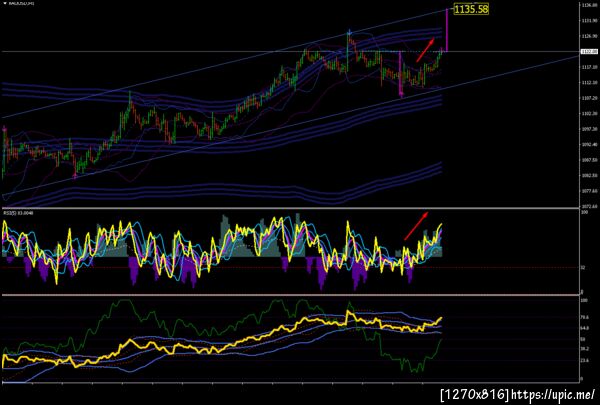Click the RSI(5) indicator label
The height and width of the screenshot is (405, 600).
[18, 212]
